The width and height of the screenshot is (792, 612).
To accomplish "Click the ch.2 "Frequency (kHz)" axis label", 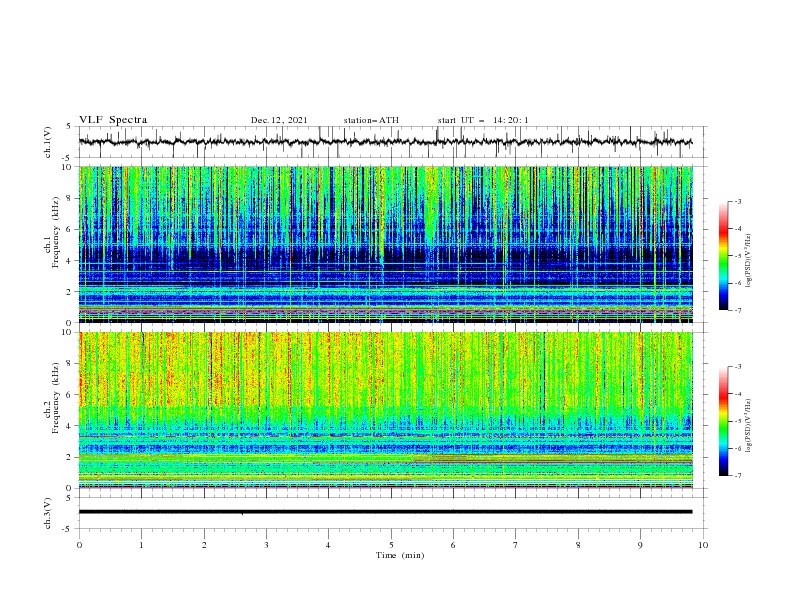I will coord(55,398).
